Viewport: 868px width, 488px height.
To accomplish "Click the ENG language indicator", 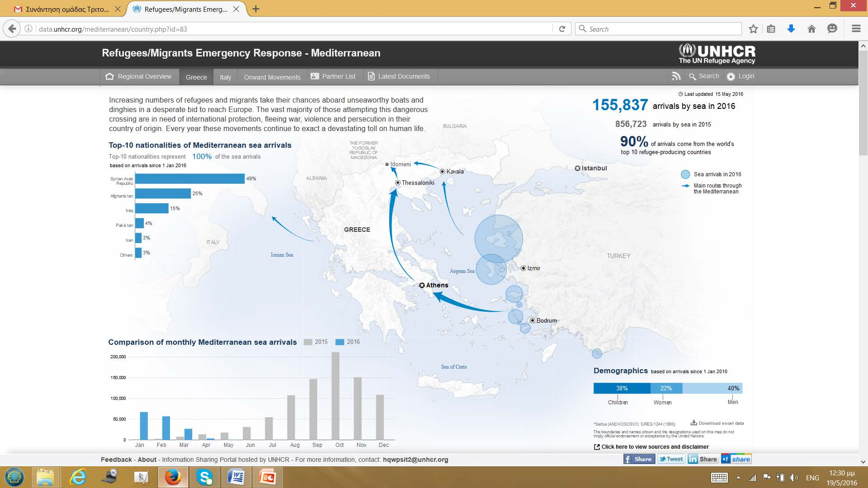I will coord(812,478).
